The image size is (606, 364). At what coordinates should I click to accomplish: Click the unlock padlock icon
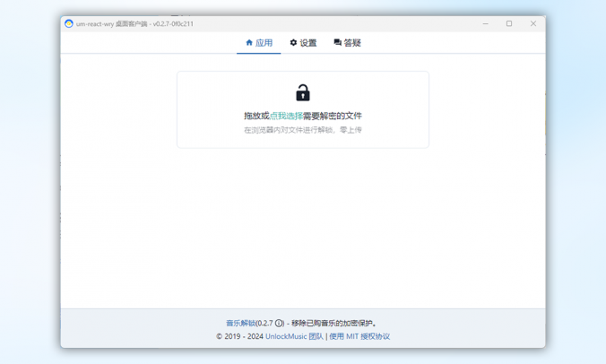[x=303, y=92]
